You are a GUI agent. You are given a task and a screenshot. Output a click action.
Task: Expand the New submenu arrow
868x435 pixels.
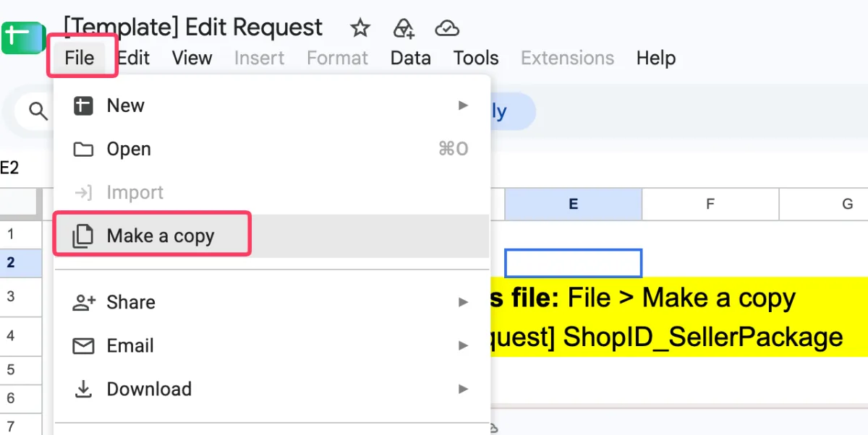click(464, 106)
